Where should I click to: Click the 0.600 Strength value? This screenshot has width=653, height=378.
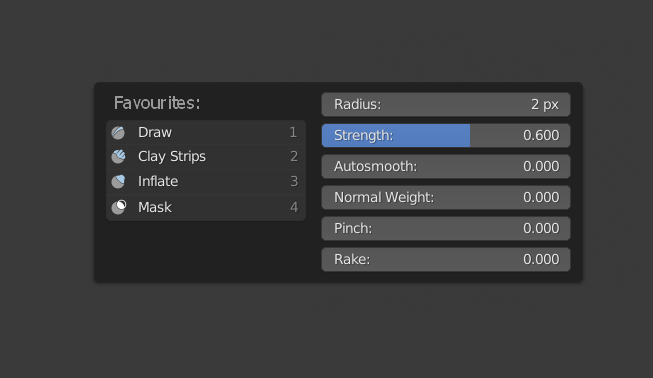click(541, 135)
